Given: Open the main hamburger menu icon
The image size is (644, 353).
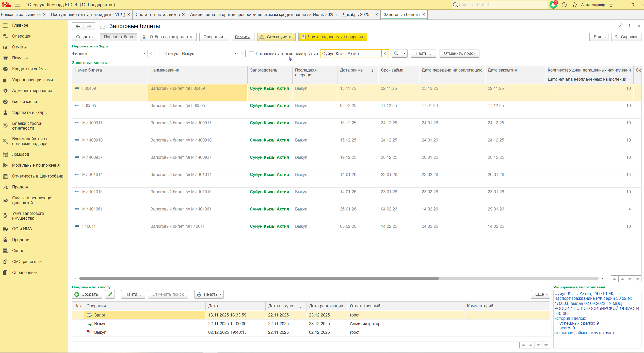Looking at the screenshot, I should [18, 5].
